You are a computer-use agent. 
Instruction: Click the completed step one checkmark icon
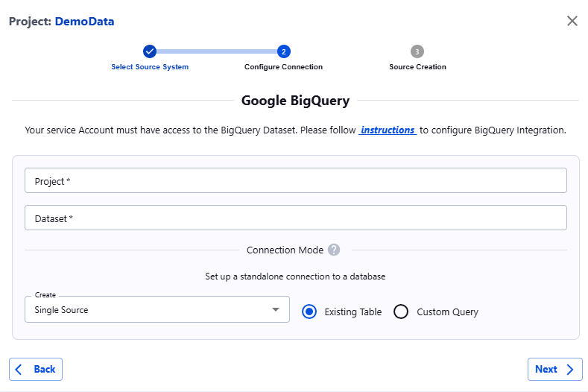[x=150, y=51]
